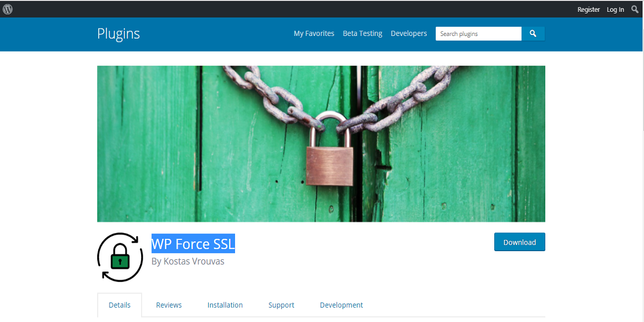Go to the Plugins heading link
Image resolution: width=644 pixels, height=322 pixels.
(119, 33)
